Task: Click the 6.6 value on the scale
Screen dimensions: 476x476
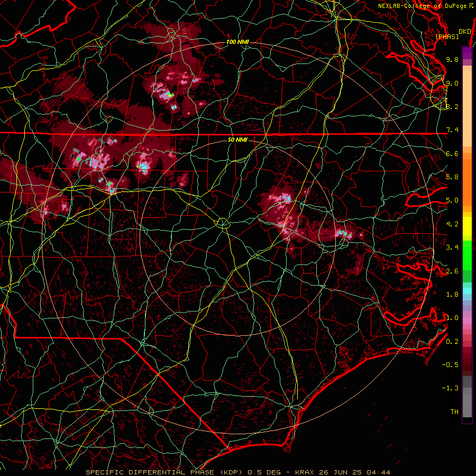Action: [452, 153]
